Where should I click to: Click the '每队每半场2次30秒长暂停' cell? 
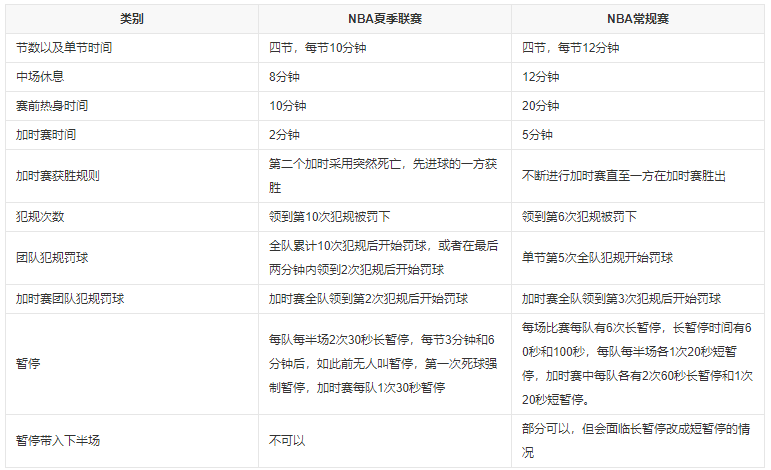pyautogui.click(x=383, y=364)
